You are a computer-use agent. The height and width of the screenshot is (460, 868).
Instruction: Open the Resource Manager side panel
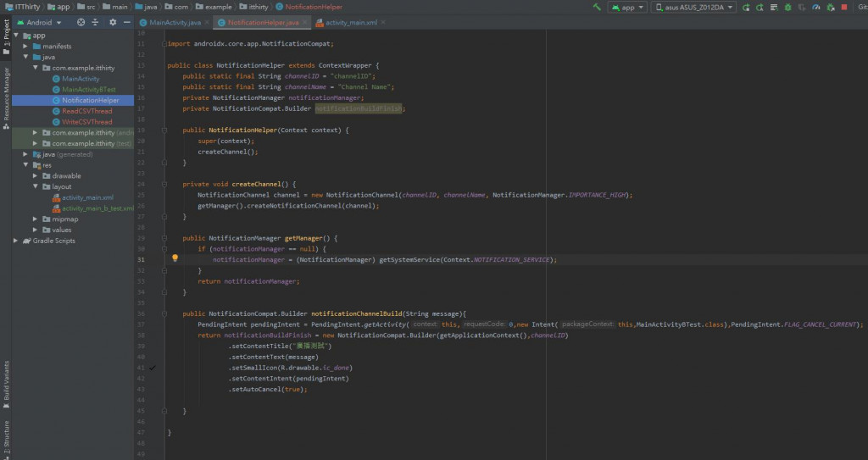click(x=6, y=95)
